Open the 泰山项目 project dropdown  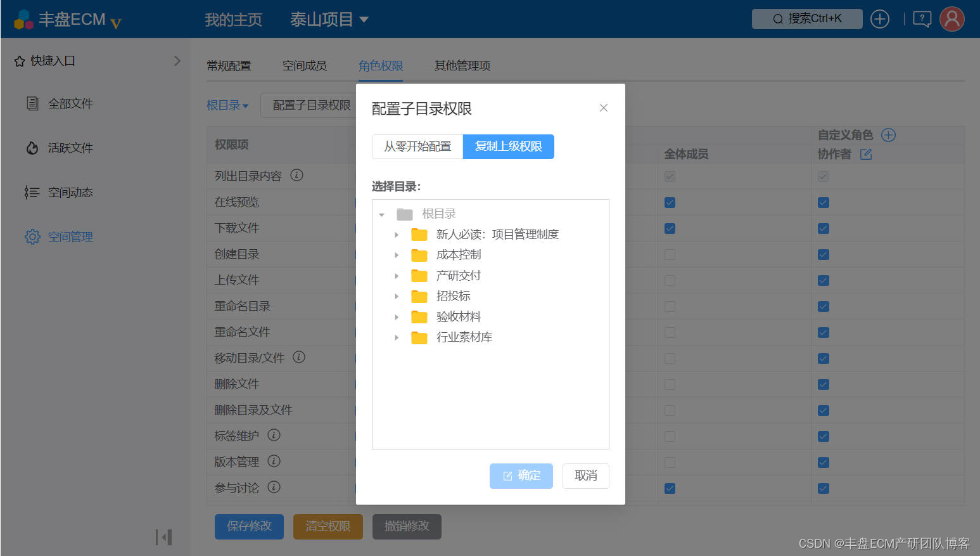329,20
